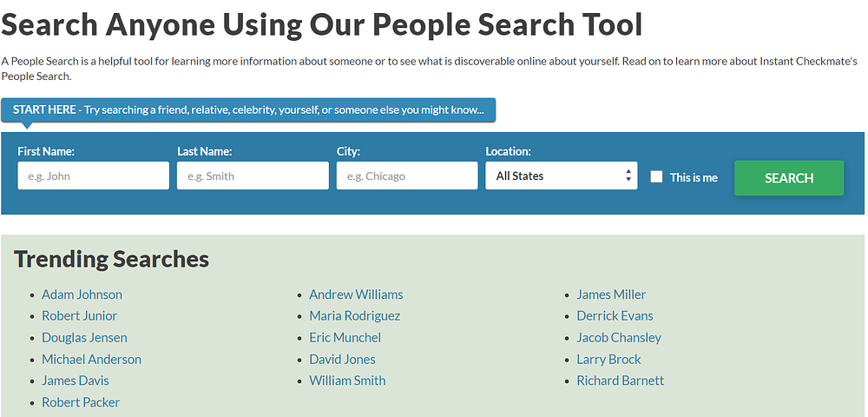The image size is (868, 417).
Task: Open James Miller trending search
Action: [611, 294]
